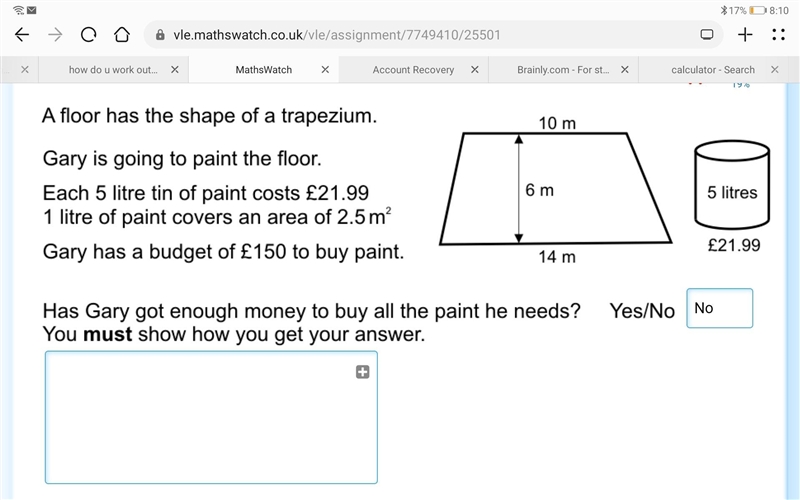Click inside the large working-out text box
This screenshot has height=500, width=800.
(211, 417)
